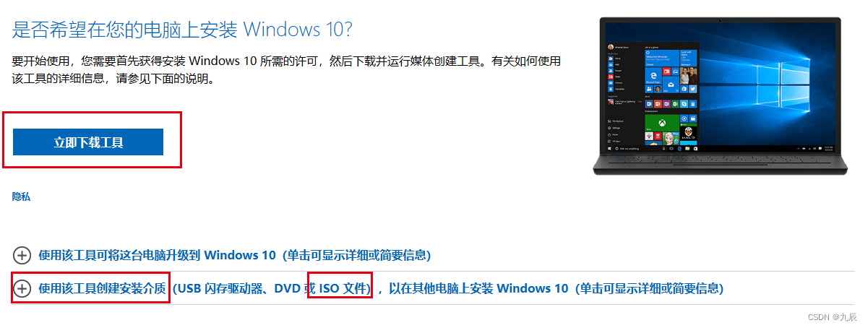Click the heading 是否希望在您的电脑上安装 Windows 10?

(x=183, y=30)
